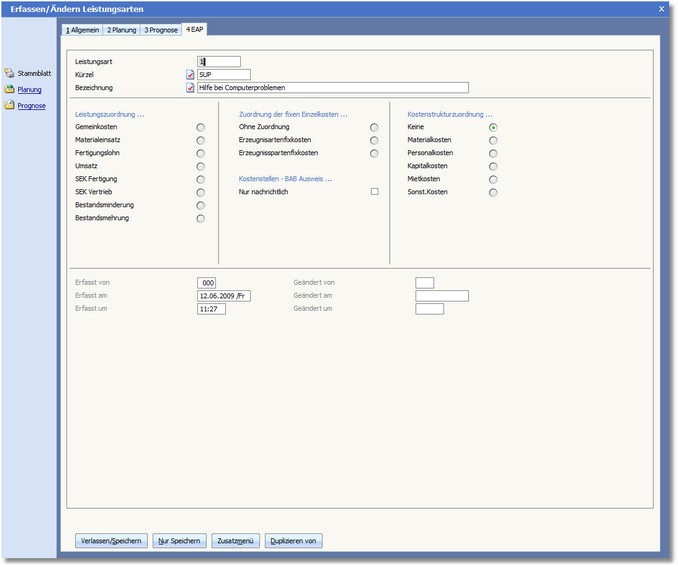This screenshot has height=567, width=678.
Task: Click the edit icon beside Kürzel field
Action: [190, 74]
